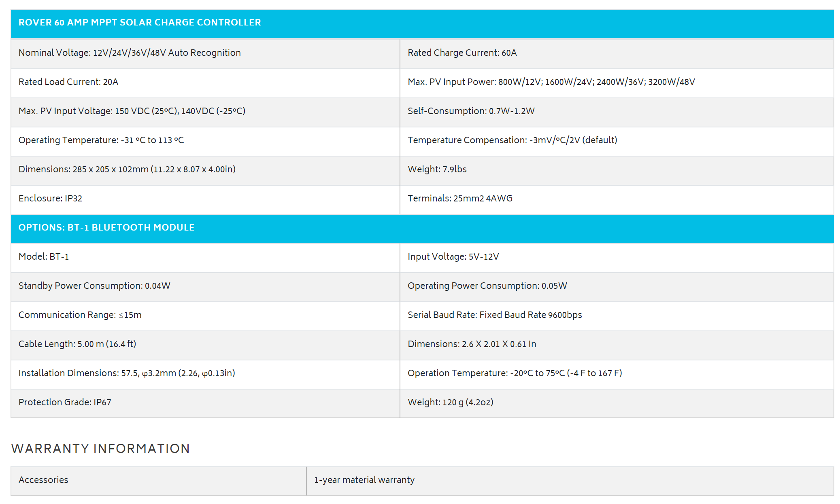Select the 1-year material warranty cell

coord(364,480)
